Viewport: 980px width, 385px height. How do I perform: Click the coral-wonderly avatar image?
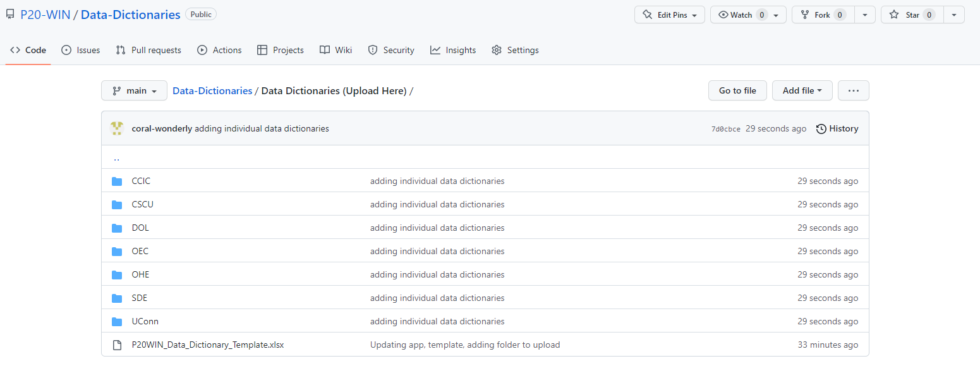point(117,128)
